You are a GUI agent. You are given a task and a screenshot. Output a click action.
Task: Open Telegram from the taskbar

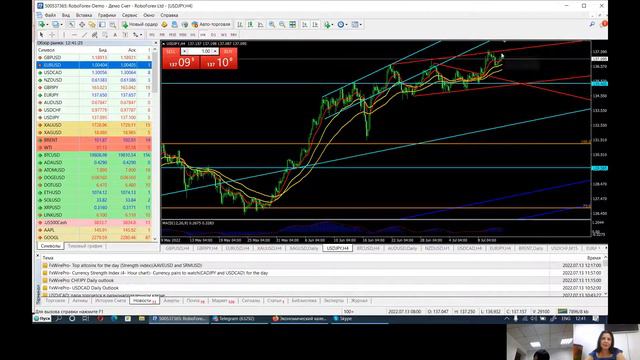(238, 318)
